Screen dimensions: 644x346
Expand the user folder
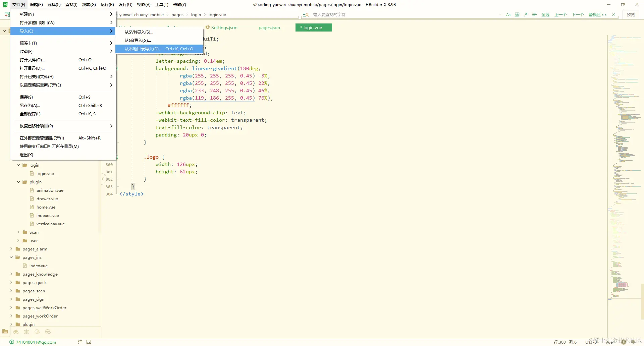point(18,241)
